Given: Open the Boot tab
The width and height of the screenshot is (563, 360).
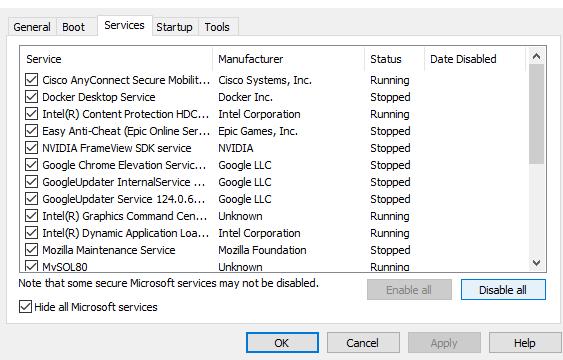Looking at the screenshot, I should 74,27.
